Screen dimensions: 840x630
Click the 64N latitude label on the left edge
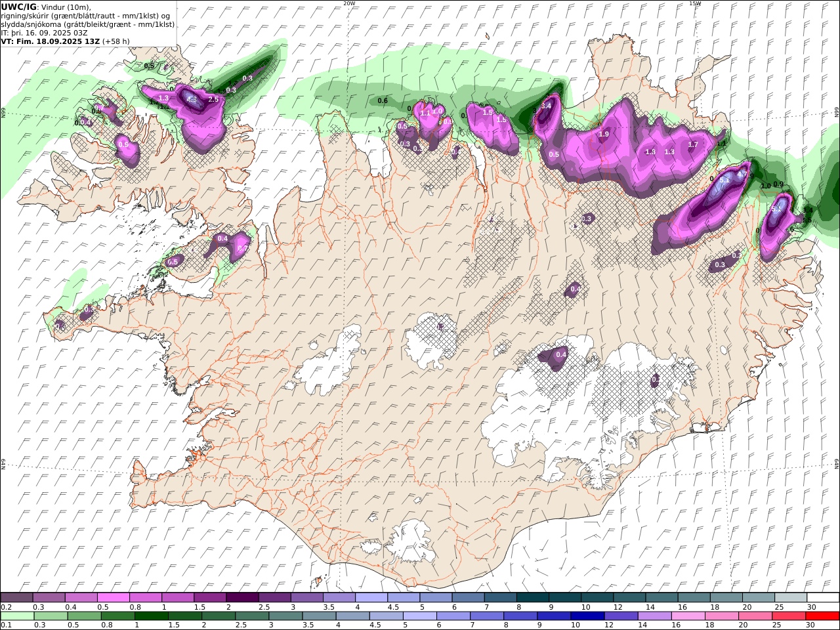coord(3,464)
